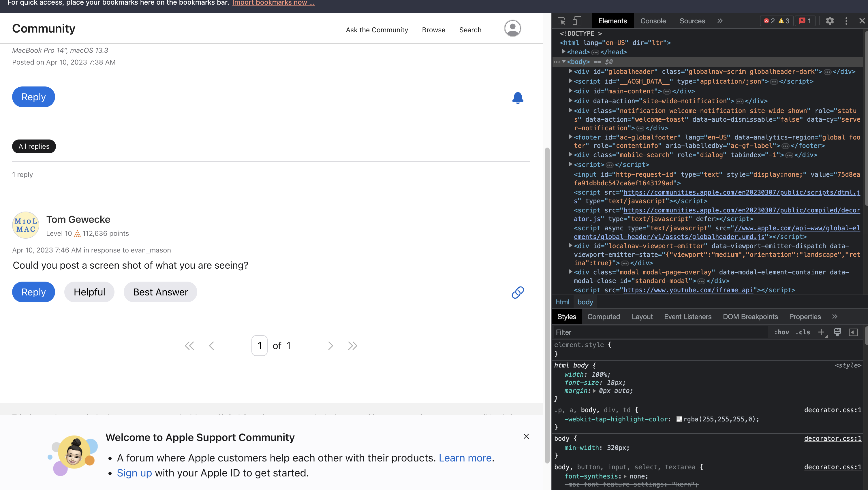The image size is (868, 490).
Task: Click the inspect element picker icon
Action: click(561, 21)
